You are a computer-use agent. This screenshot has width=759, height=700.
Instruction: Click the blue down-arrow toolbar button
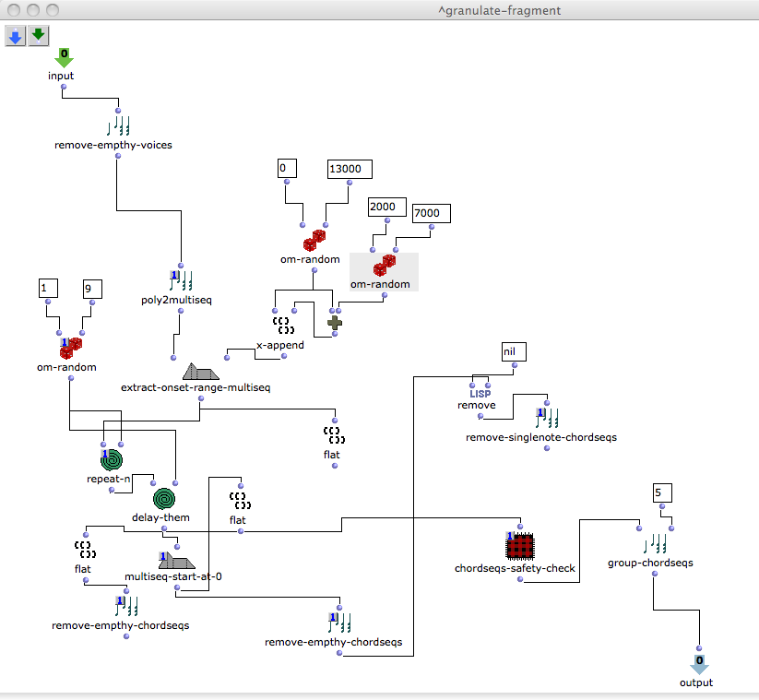16,36
